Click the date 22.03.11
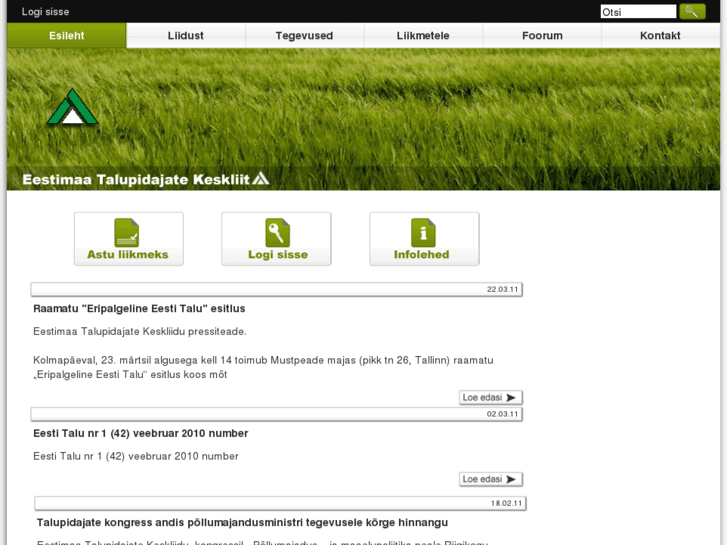 (x=502, y=289)
